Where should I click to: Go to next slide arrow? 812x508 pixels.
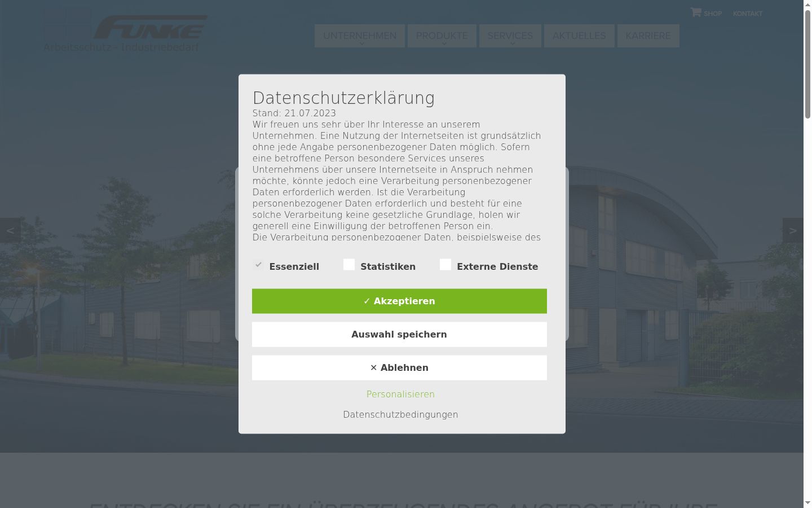pyautogui.click(x=793, y=230)
